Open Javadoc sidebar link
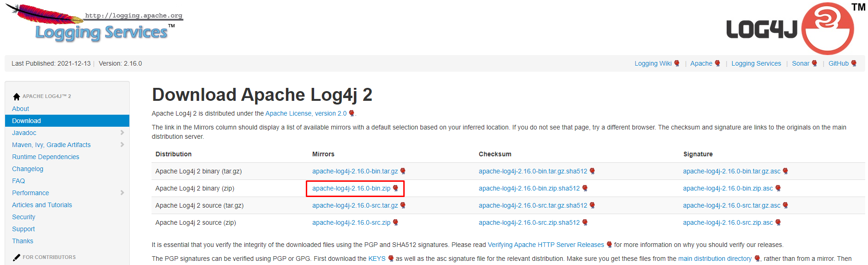The width and height of the screenshot is (868, 265). coord(24,133)
